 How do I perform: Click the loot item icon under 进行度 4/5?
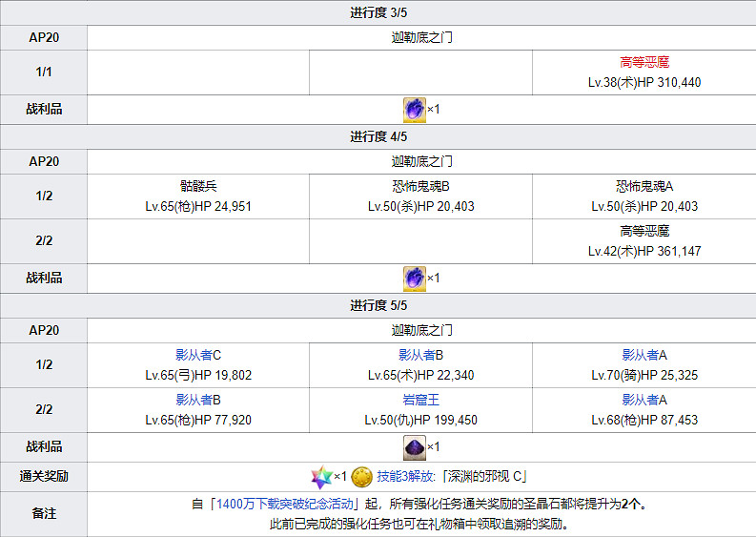click(x=414, y=279)
